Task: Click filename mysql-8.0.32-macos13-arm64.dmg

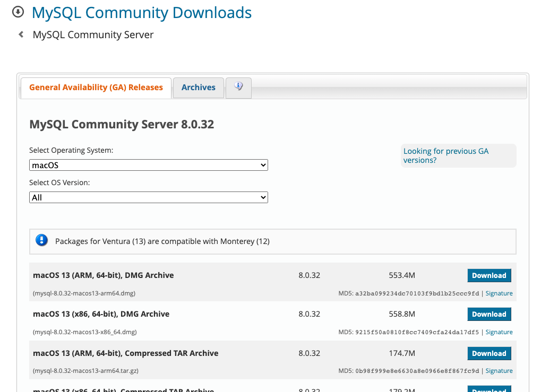Action: pos(84,293)
